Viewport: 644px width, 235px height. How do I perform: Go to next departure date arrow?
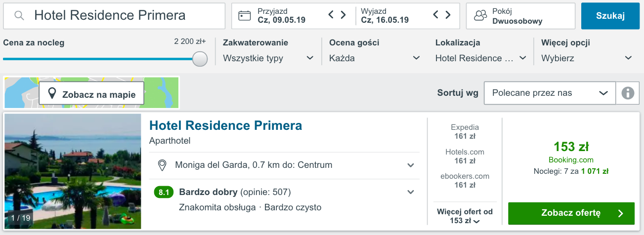point(448,15)
